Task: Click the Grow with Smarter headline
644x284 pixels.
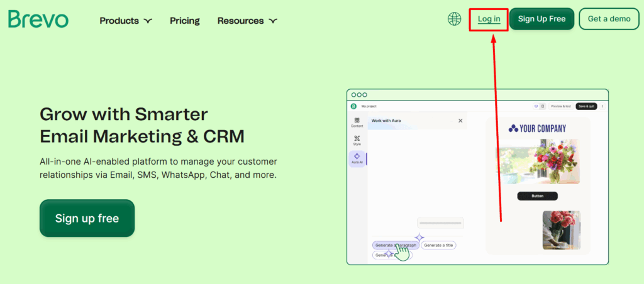Action: [142, 125]
